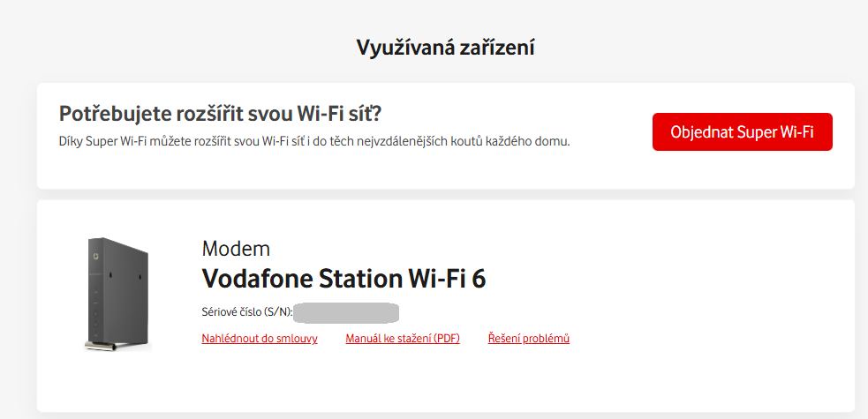The width and height of the screenshot is (868, 419).
Task: Click the word PDF in the manual link
Action: point(446,339)
